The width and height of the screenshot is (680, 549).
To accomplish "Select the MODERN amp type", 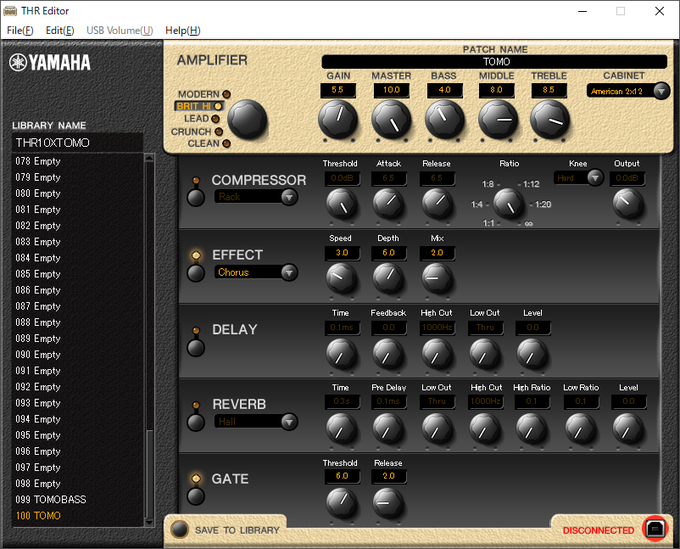I will (x=204, y=94).
